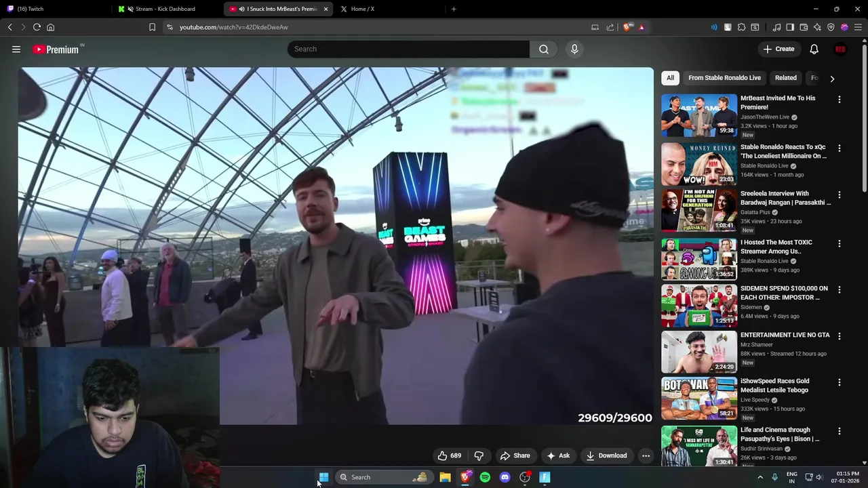Toggle the taskbar microphone tray icon
The height and width of the screenshot is (488, 868).
click(x=774, y=477)
